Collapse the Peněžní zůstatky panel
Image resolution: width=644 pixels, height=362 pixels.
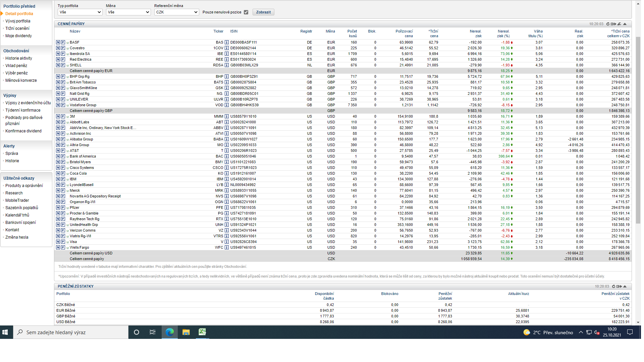click(x=625, y=287)
